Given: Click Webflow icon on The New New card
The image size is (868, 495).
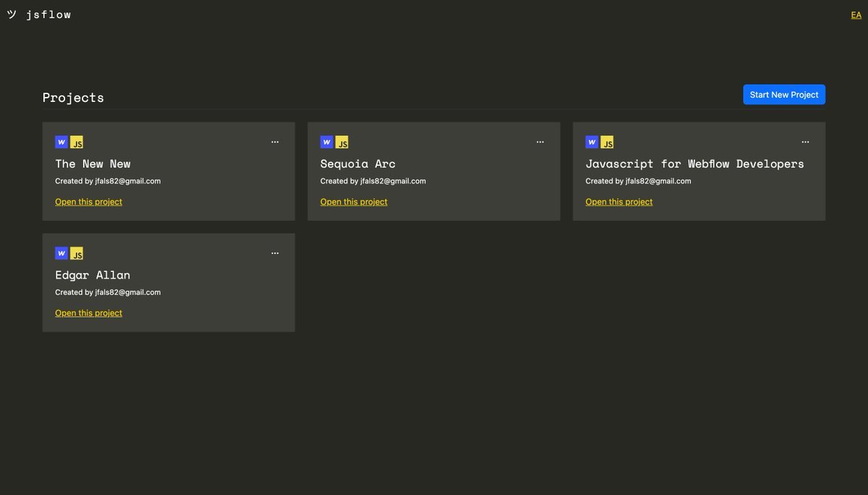Looking at the screenshot, I should point(61,142).
